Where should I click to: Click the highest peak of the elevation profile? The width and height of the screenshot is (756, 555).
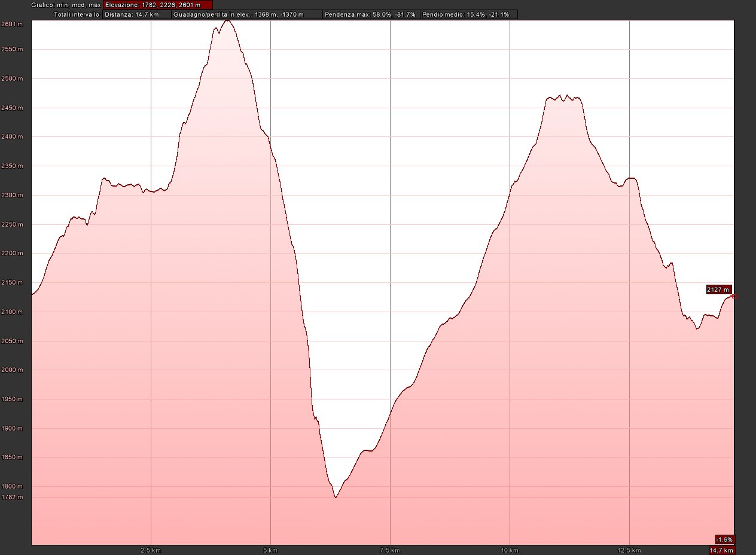227,20
